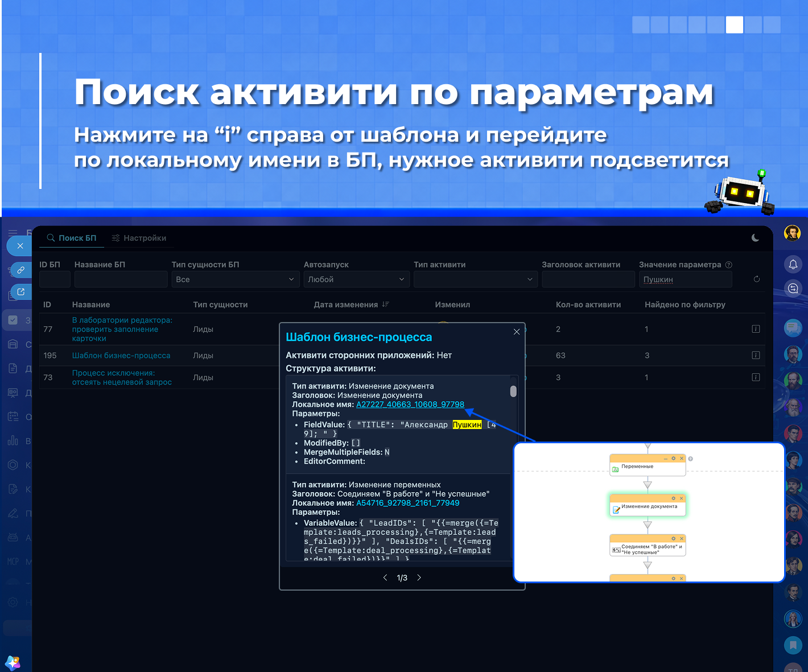Open settings gear on the Соединяем block
The height and width of the screenshot is (672, 808).
(x=674, y=538)
